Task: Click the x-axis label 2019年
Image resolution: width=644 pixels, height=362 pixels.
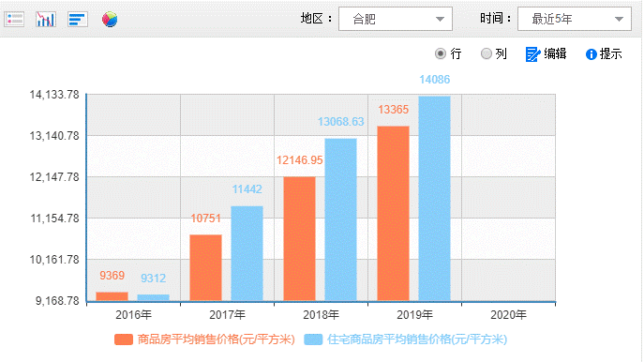Action: coord(414,315)
